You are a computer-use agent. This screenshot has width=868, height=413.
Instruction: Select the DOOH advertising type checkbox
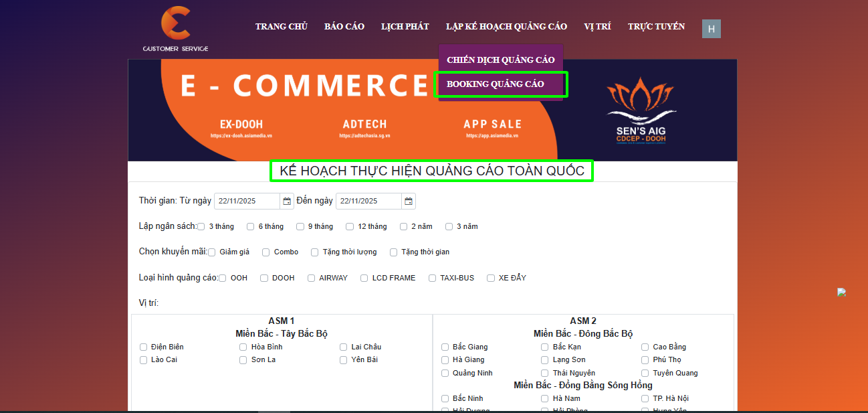(264, 278)
